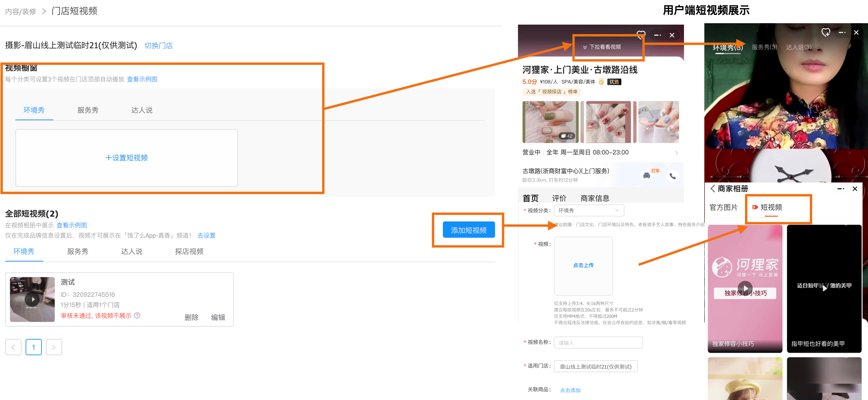Screen dimensions: 868x400
Task: Expand business hours arrow
Action: click(676, 153)
